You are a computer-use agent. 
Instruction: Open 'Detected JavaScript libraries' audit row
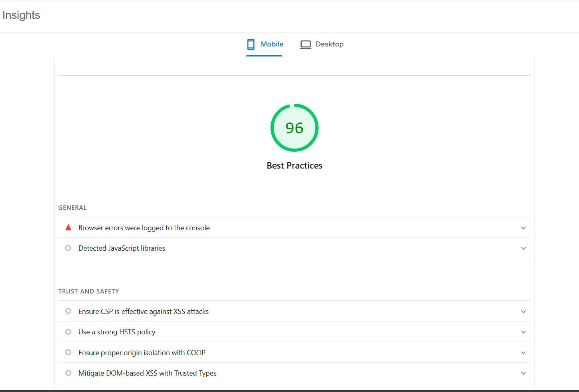294,248
